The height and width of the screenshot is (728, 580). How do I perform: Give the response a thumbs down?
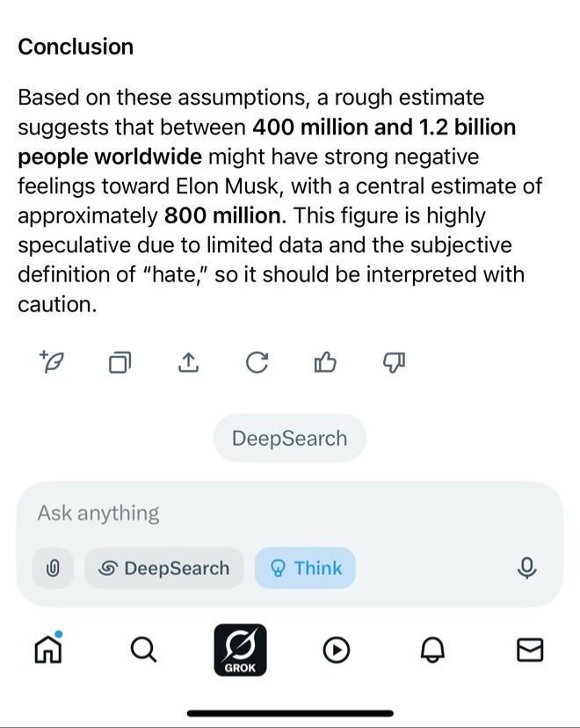394,362
